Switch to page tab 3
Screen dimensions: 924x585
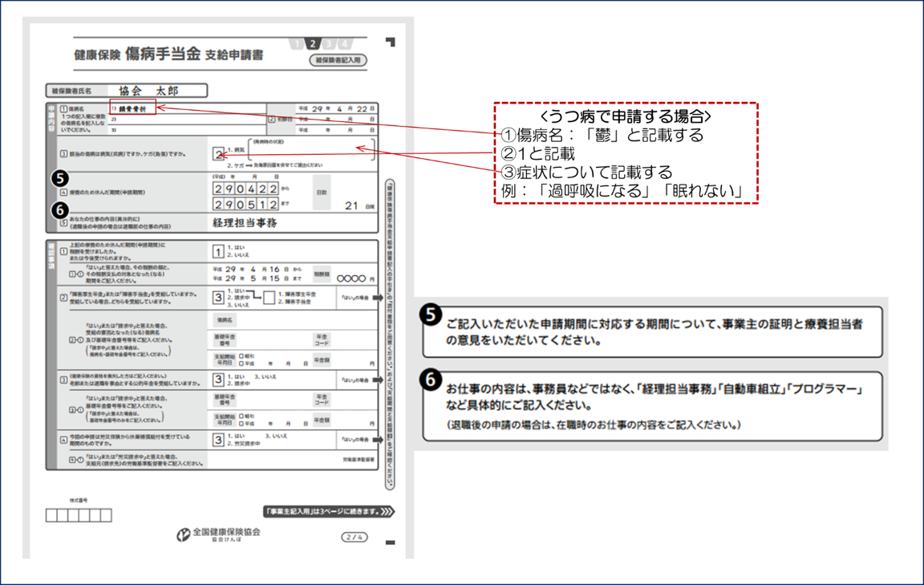tap(329, 44)
